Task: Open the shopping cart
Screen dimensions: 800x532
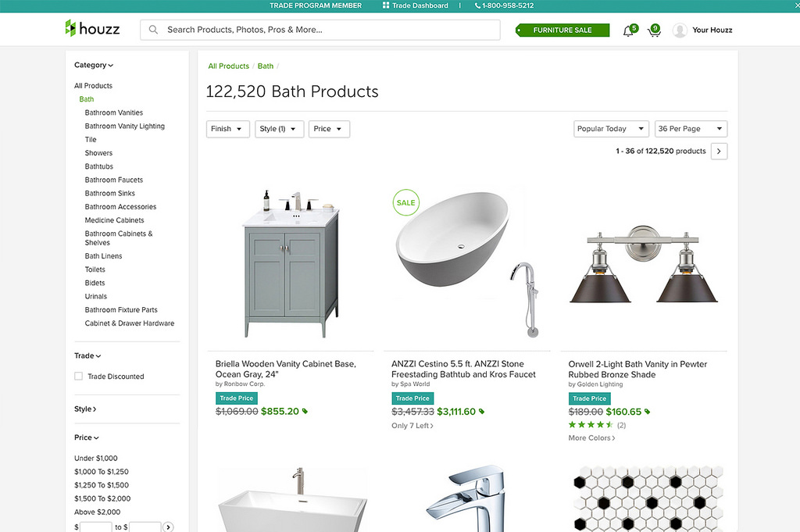Action: pyautogui.click(x=653, y=31)
